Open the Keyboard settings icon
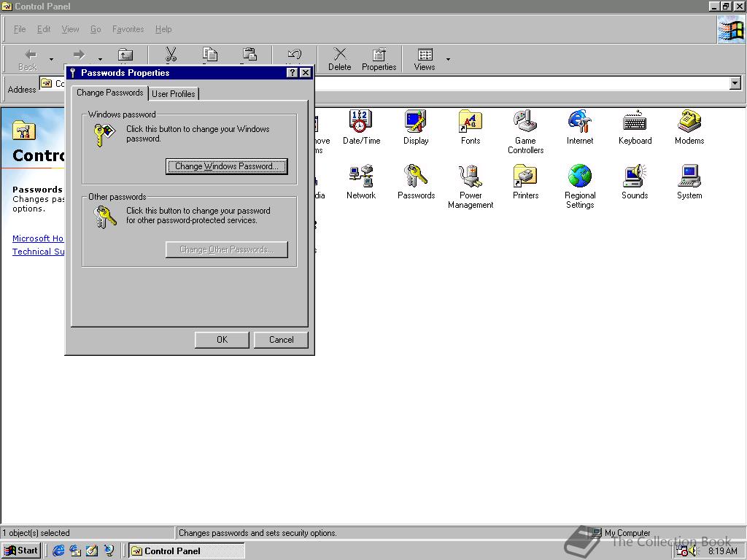This screenshot has width=747, height=560. tap(635, 127)
